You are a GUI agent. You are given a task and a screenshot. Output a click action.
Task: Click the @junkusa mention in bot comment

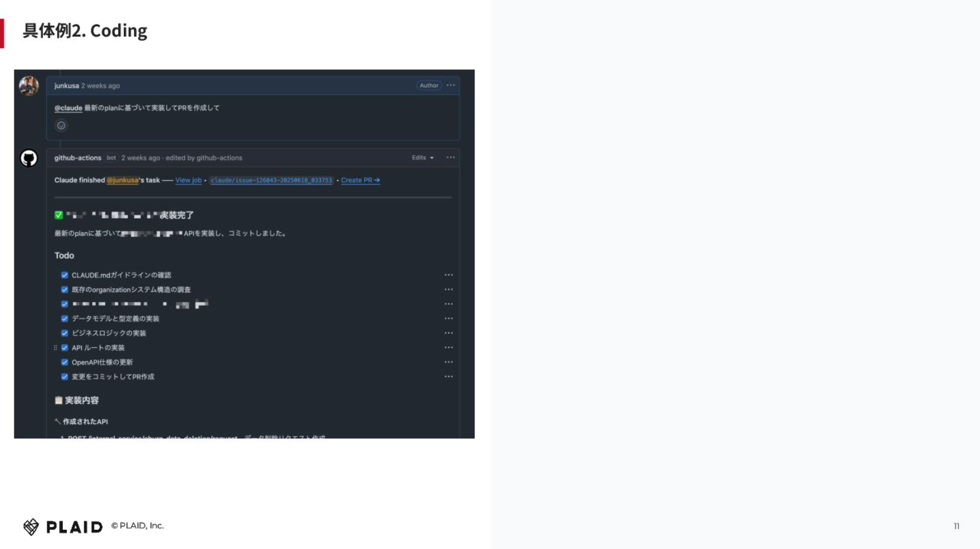[x=122, y=180]
